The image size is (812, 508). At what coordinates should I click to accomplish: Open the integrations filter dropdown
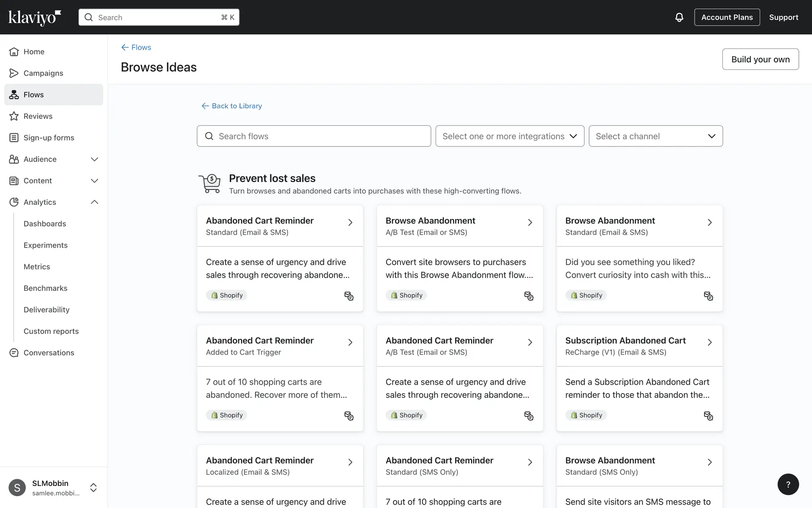point(510,136)
